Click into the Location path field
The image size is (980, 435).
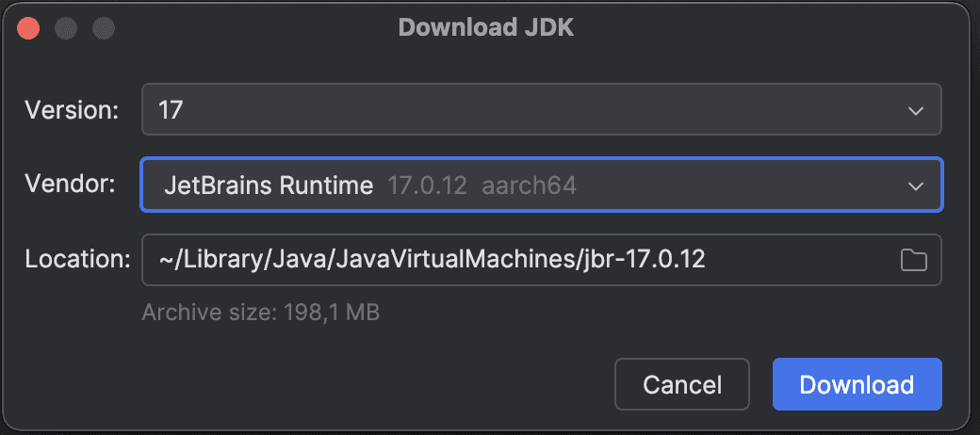[541, 260]
